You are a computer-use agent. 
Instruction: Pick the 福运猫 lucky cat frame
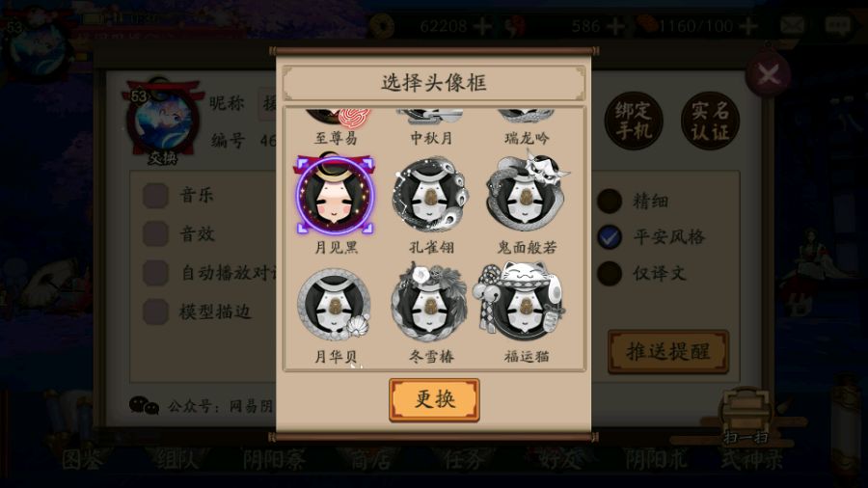pos(521,302)
